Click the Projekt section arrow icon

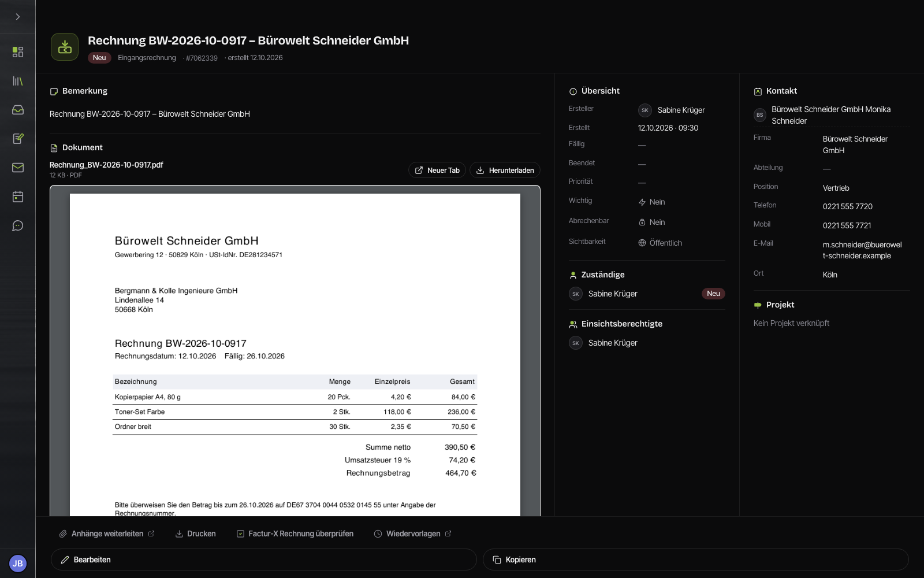[758, 305]
